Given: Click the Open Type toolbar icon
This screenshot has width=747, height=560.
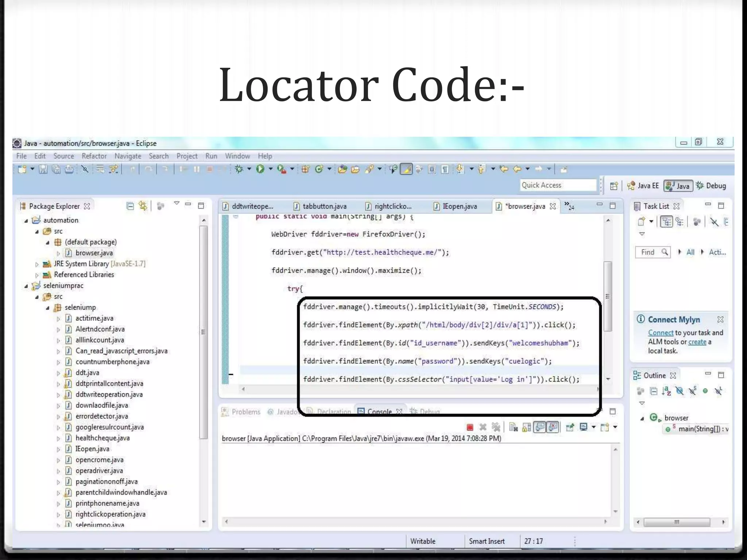Looking at the screenshot, I should coord(342,169).
